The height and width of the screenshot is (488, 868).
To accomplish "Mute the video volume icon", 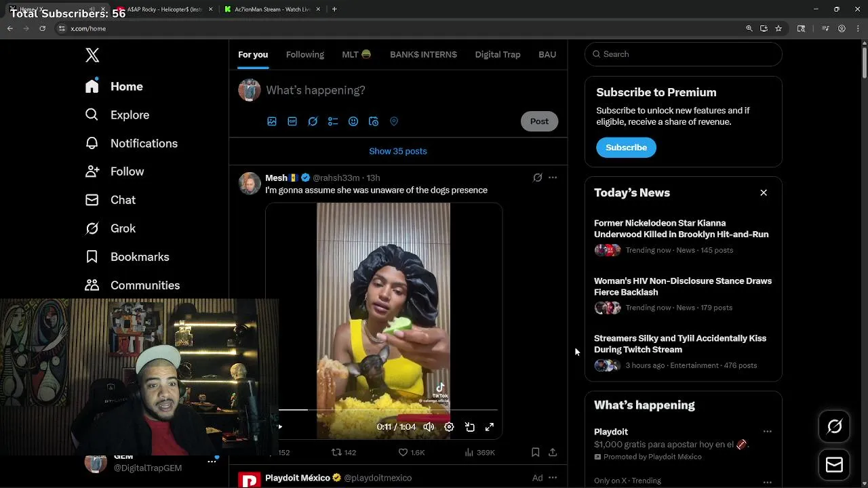I will point(429,427).
